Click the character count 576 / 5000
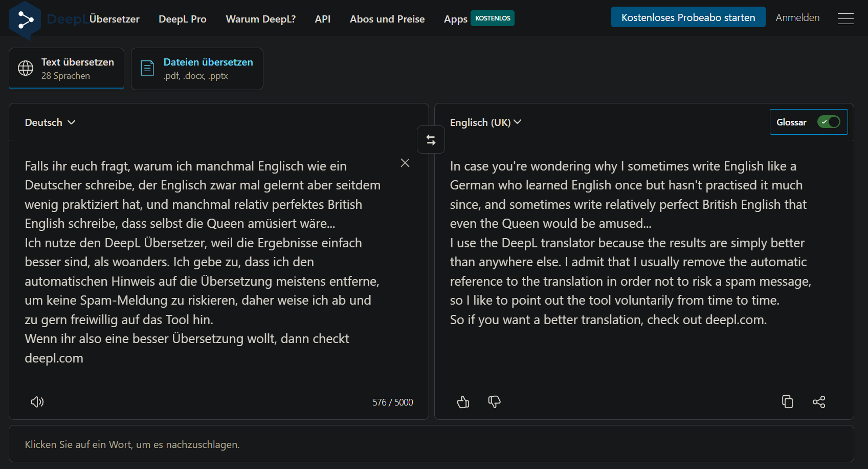Screen dimensions: 868x469 click(393, 402)
